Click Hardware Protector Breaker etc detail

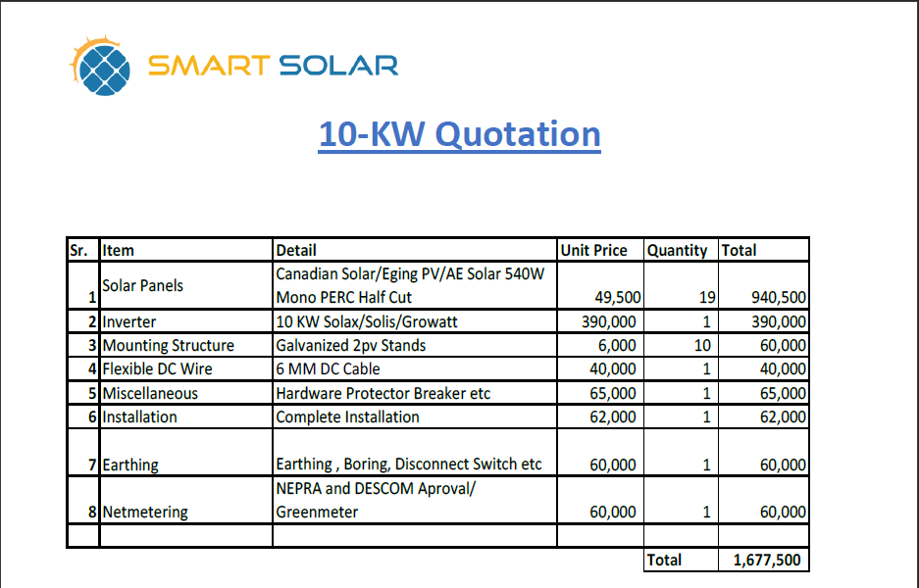pos(383,394)
